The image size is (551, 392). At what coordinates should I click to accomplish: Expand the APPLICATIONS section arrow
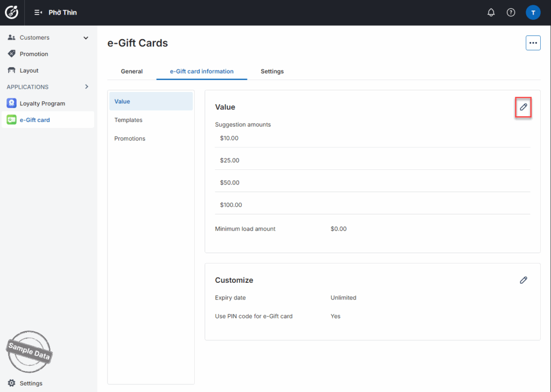87,87
